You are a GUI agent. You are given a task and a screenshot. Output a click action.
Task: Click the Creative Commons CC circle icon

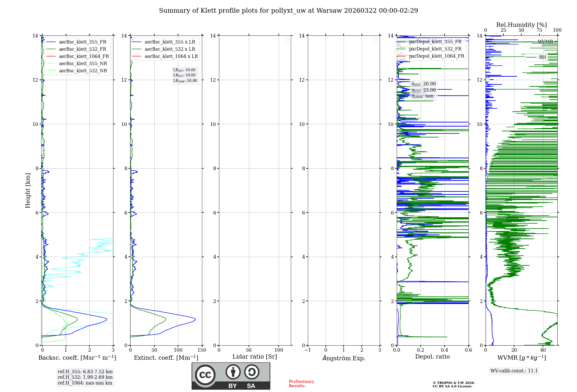click(205, 375)
